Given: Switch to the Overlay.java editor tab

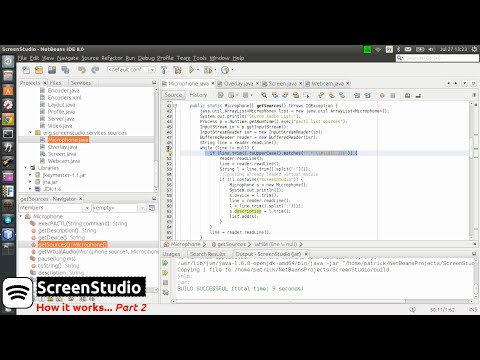Looking at the screenshot, I should [238, 84].
